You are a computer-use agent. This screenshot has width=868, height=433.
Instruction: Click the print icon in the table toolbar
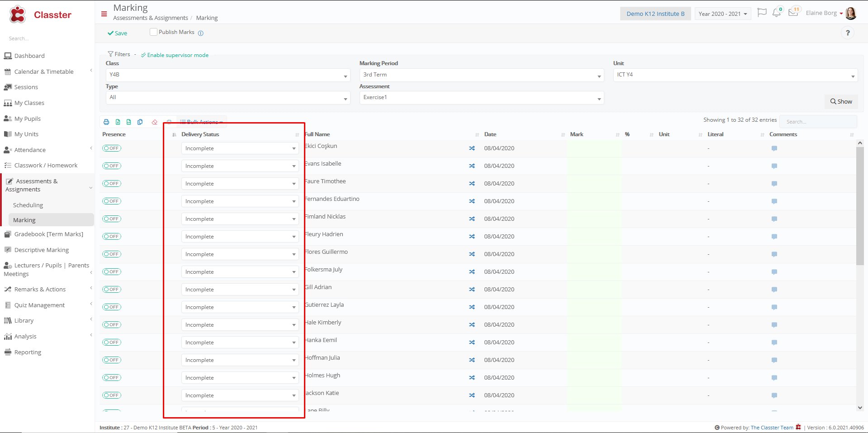(x=106, y=122)
